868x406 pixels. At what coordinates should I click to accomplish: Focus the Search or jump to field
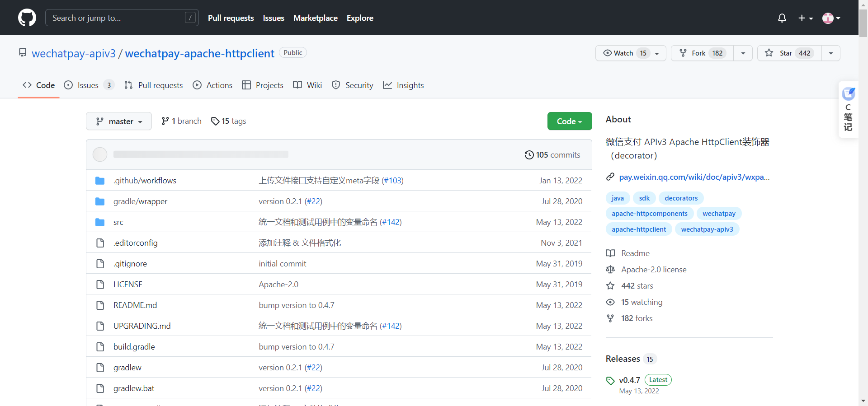122,18
